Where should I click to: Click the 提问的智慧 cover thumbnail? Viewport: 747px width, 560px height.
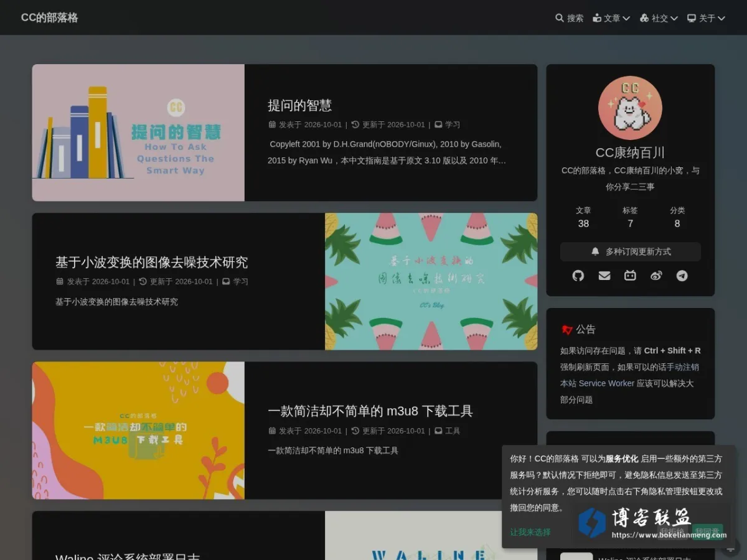pos(138,133)
